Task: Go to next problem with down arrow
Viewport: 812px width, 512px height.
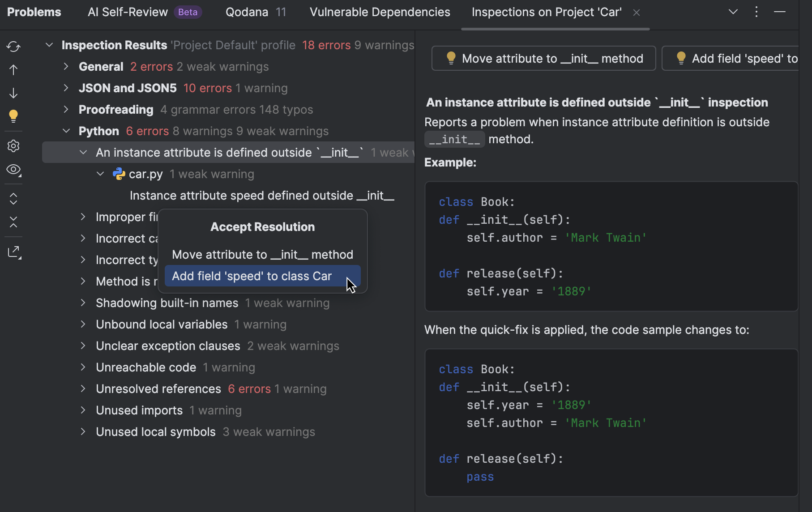Action: click(13, 93)
